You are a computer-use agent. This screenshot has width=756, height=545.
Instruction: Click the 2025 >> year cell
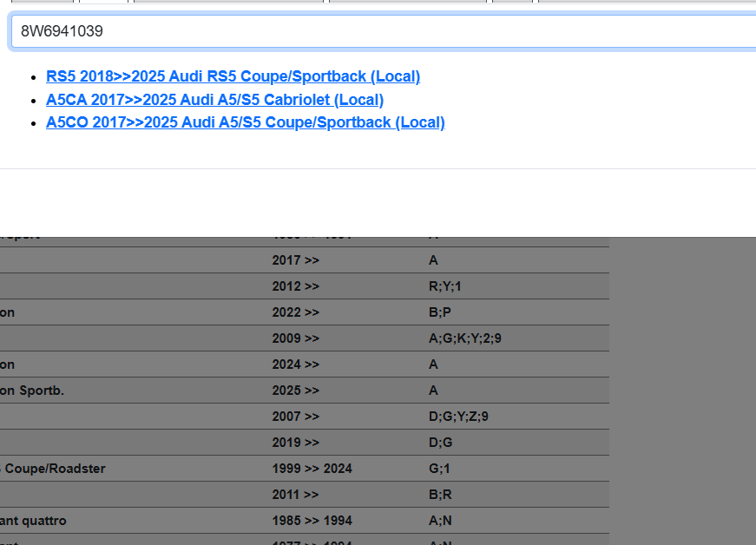click(x=295, y=391)
